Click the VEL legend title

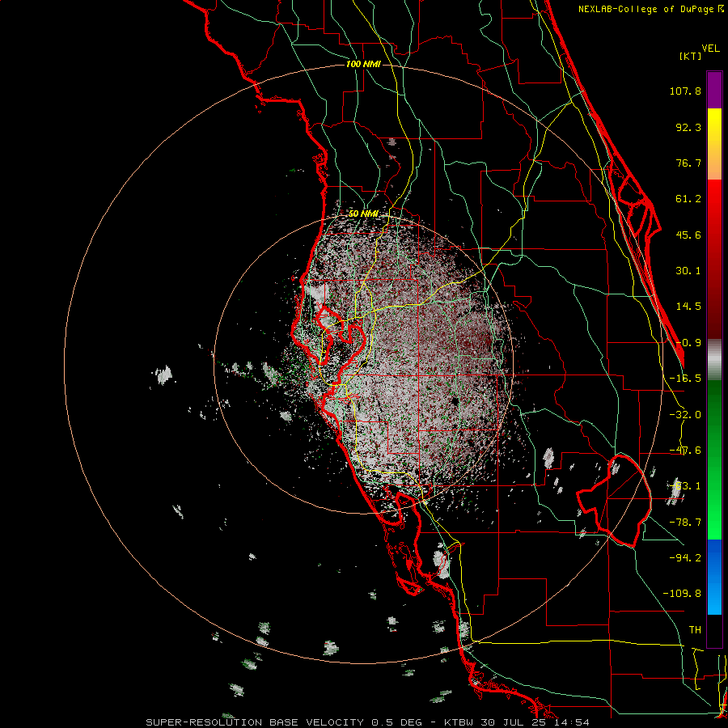711,49
